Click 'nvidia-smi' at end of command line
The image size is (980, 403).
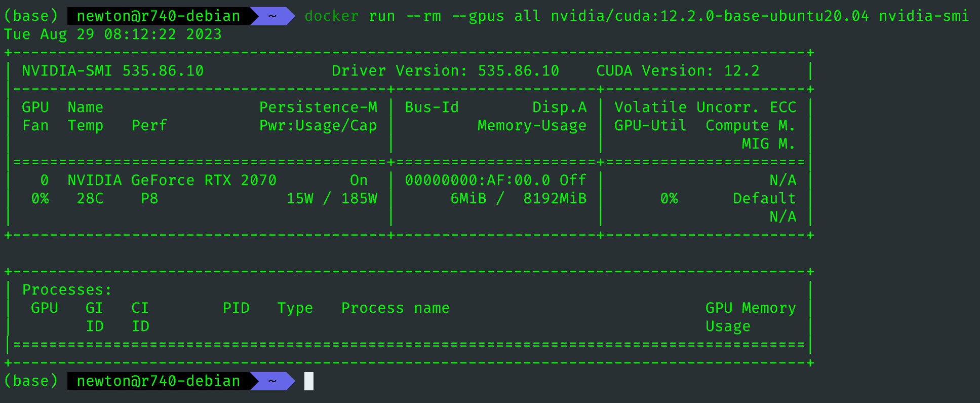pyautogui.click(x=924, y=16)
